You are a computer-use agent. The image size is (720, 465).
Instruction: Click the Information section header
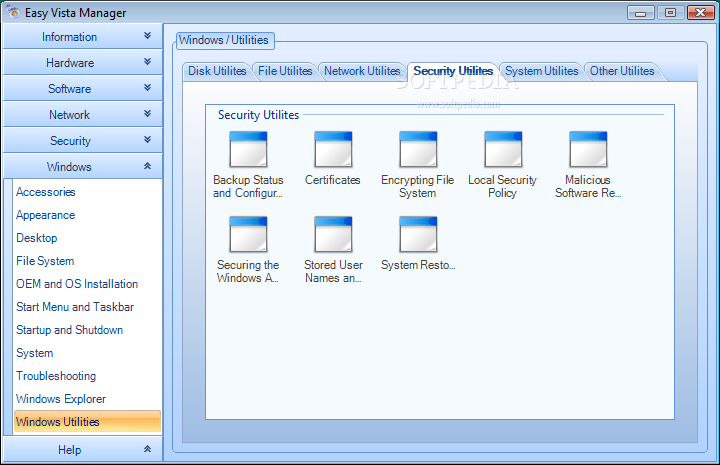[x=83, y=36]
